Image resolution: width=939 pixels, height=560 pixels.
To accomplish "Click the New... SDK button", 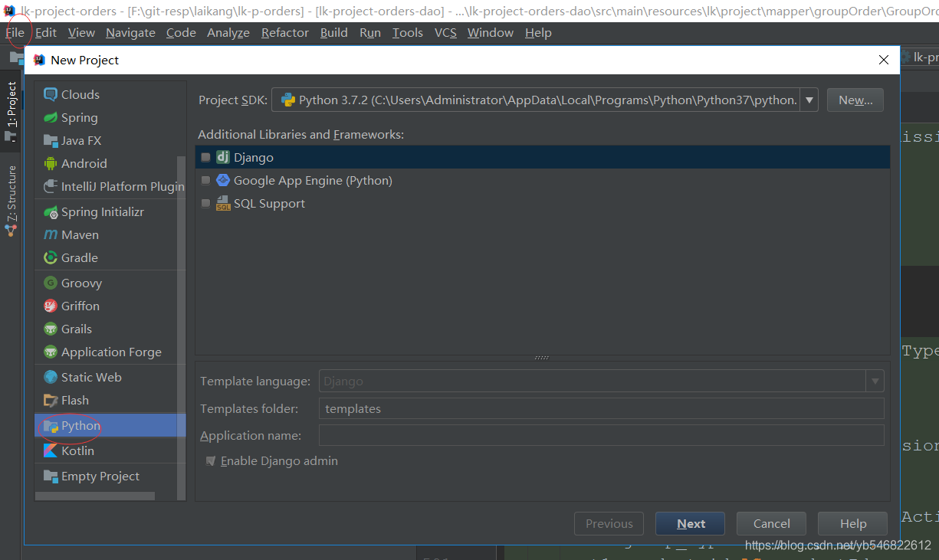I will click(x=855, y=100).
